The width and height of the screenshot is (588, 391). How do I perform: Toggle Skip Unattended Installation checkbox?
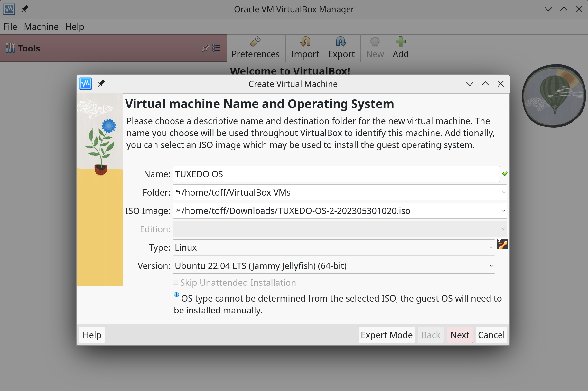coord(176,283)
